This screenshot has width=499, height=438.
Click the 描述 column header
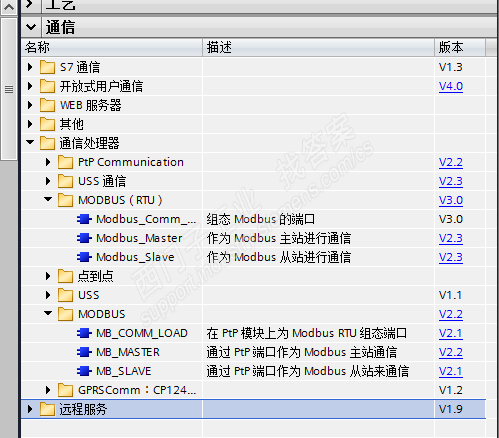tap(318, 47)
